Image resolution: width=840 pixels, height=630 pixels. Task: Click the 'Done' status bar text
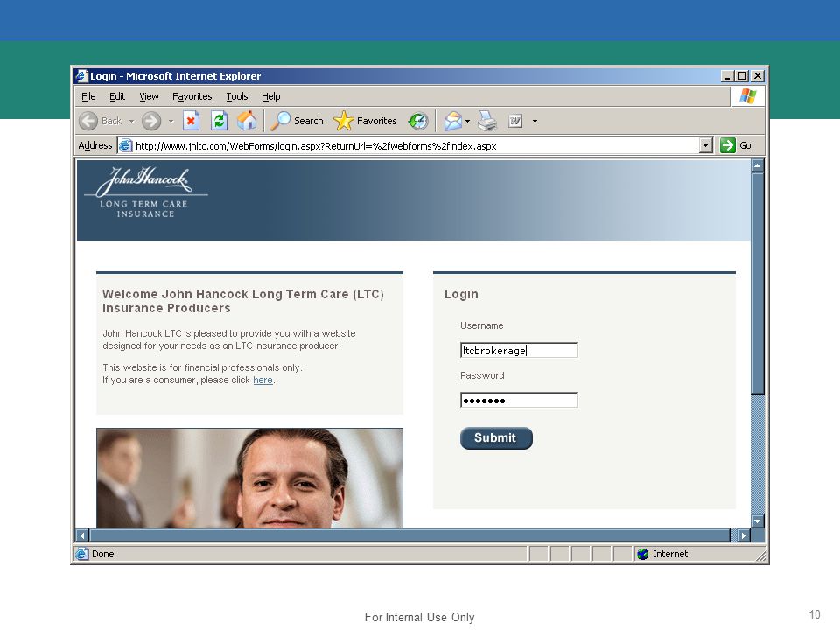click(103, 554)
